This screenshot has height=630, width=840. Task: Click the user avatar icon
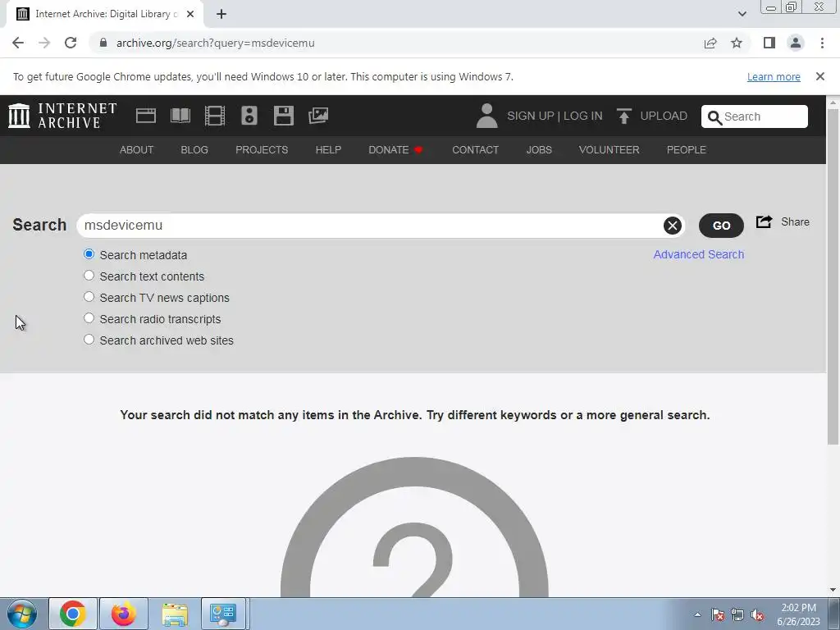pos(486,116)
